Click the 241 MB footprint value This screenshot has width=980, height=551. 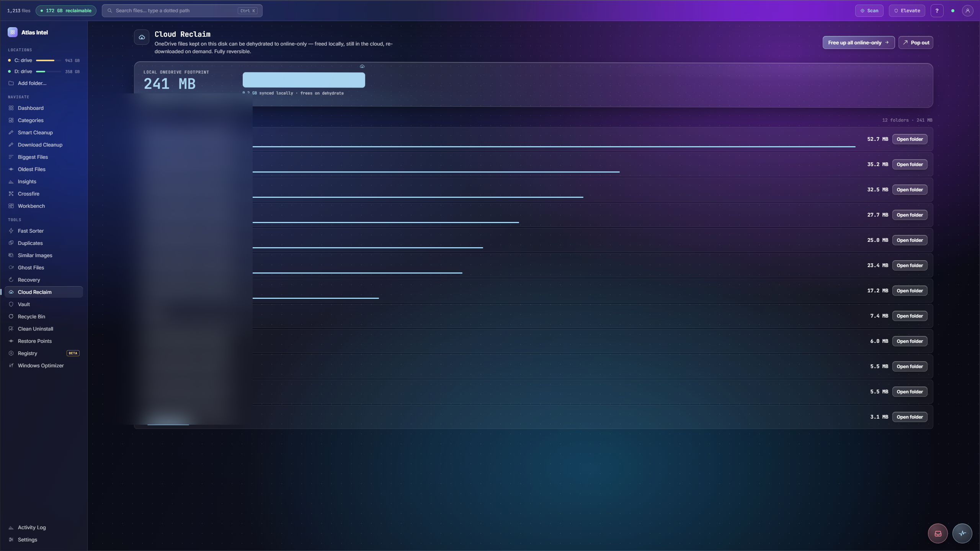pyautogui.click(x=169, y=84)
